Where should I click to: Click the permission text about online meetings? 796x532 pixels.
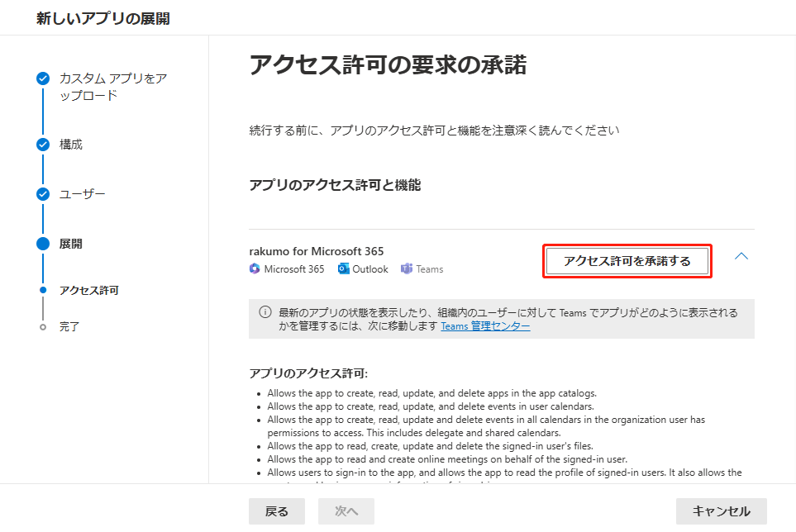[447, 459]
